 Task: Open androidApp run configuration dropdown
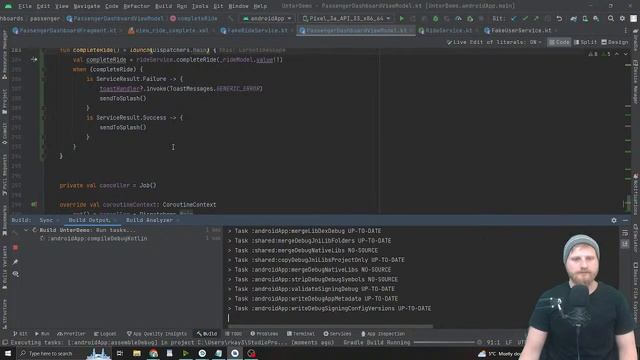coord(267,19)
